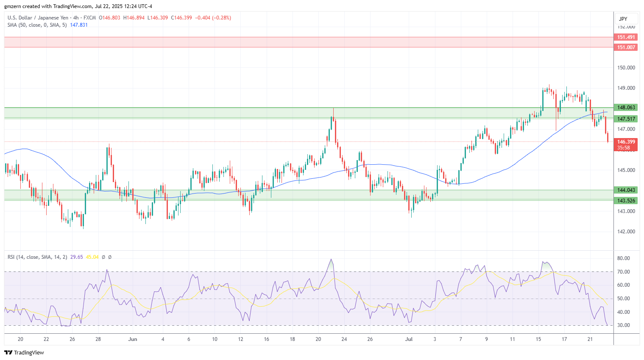
Task: Click the high price H146.894
Action: coord(134,18)
